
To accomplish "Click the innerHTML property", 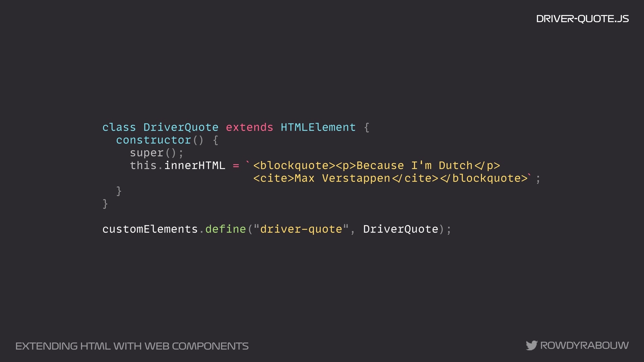I will [x=195, y=166].
